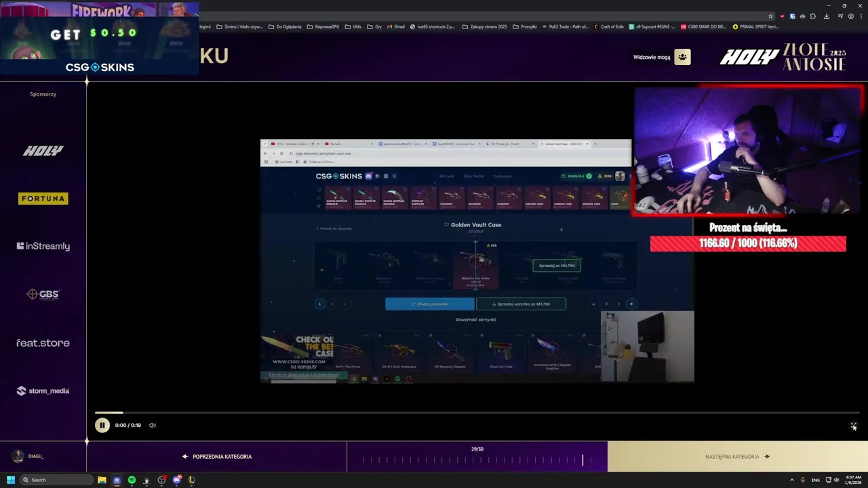
Task: Seek along the video progress bar
Action: click(x=477, y=412)
